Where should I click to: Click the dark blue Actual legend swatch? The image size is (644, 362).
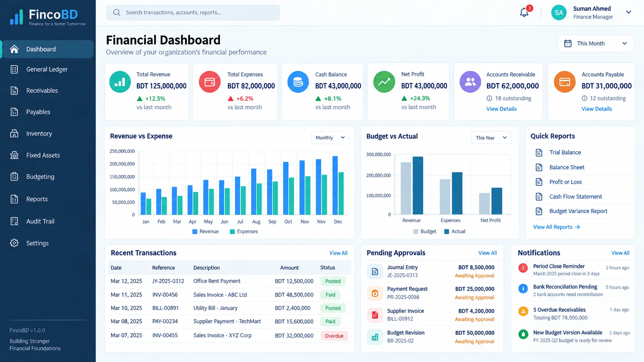tap(446, 232)
